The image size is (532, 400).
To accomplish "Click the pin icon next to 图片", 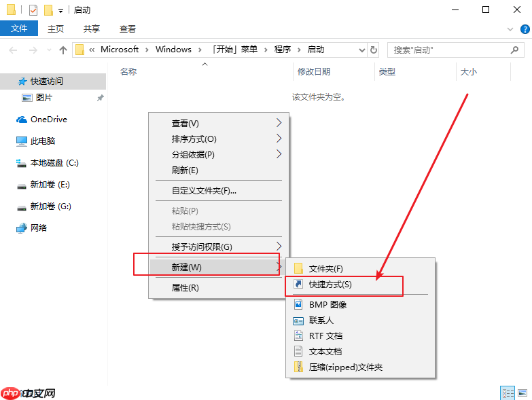I will [x=100, y=98].
